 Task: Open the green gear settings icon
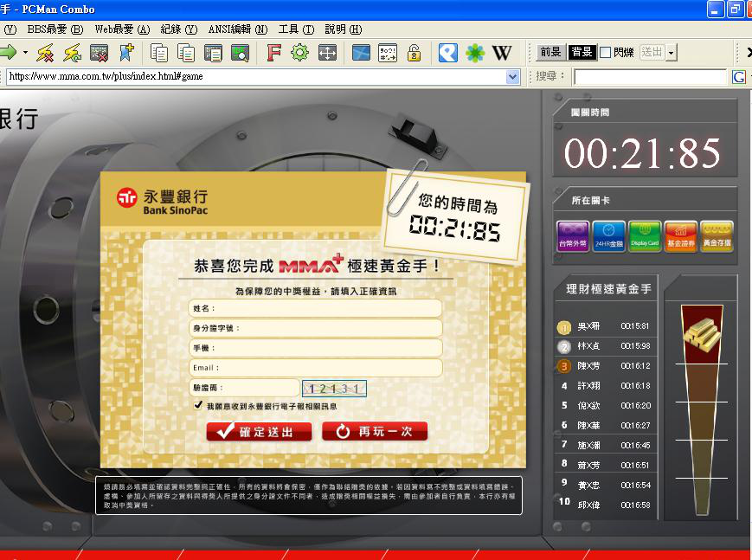point(299,52)
